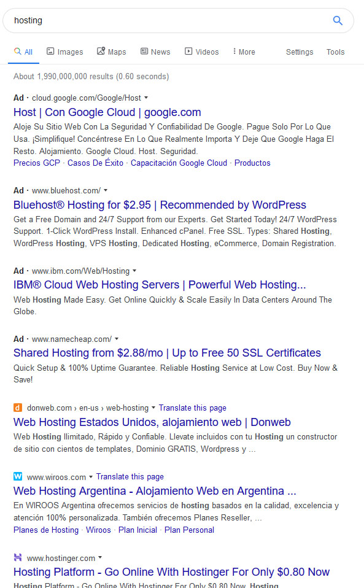The image size is (364, 588).
Task: Click the Videos tab play icon
Action: [x=188, y=52]
